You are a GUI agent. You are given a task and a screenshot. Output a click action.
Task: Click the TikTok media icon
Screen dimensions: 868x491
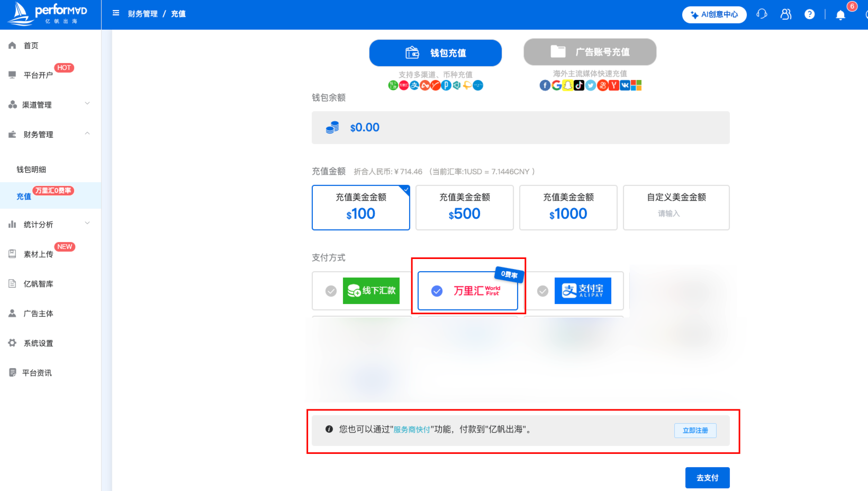579,85
